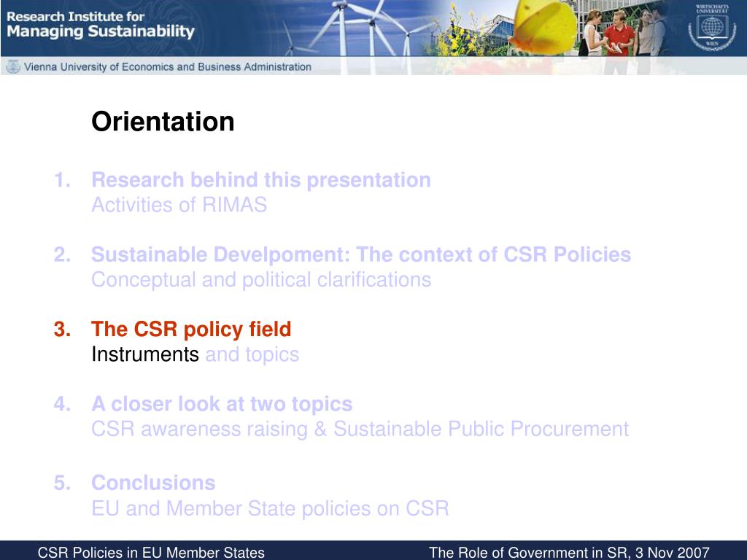Click the faded list number '4.'

(63, 404)
